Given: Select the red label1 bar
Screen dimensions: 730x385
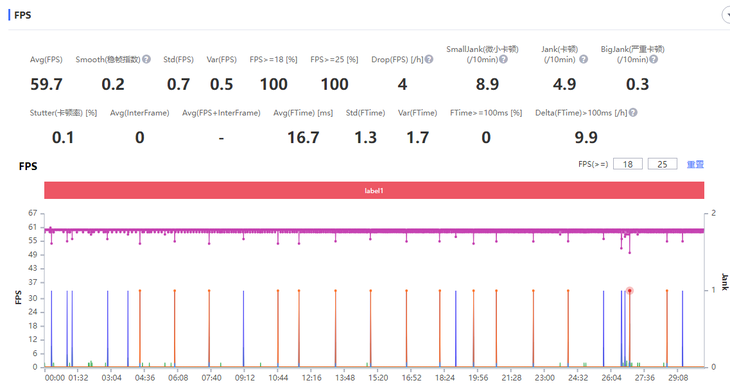Looking at the screenshot, I should (374, 190).
